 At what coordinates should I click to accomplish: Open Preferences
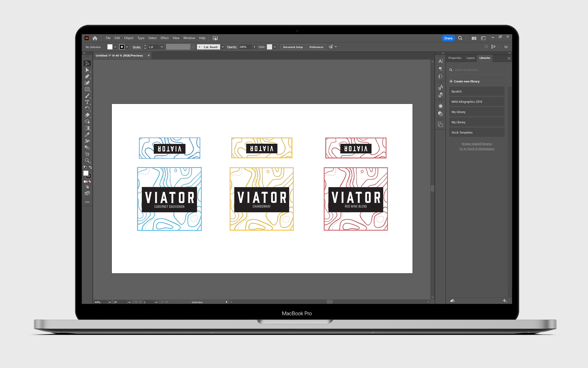tap(316, 47)
